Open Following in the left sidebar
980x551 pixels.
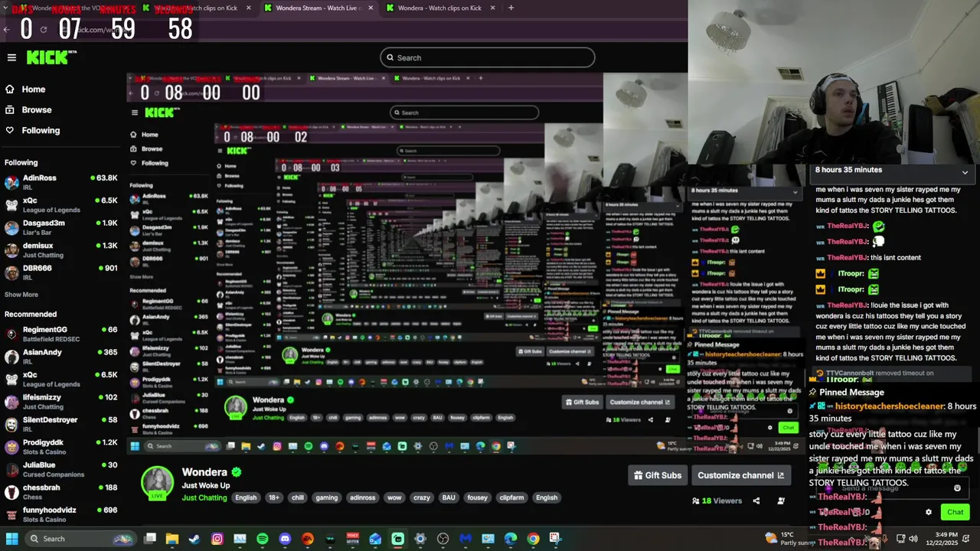(32, 131)
